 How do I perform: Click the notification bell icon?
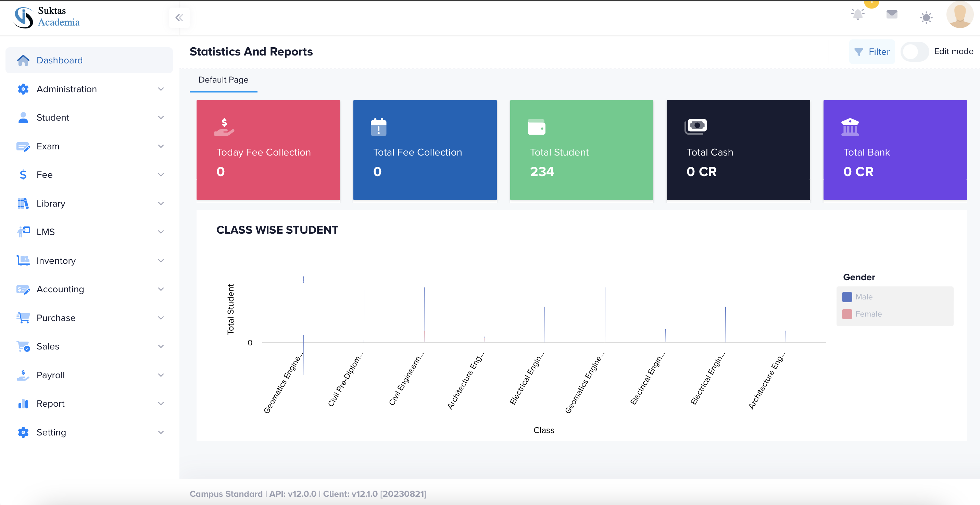[857, 14]
